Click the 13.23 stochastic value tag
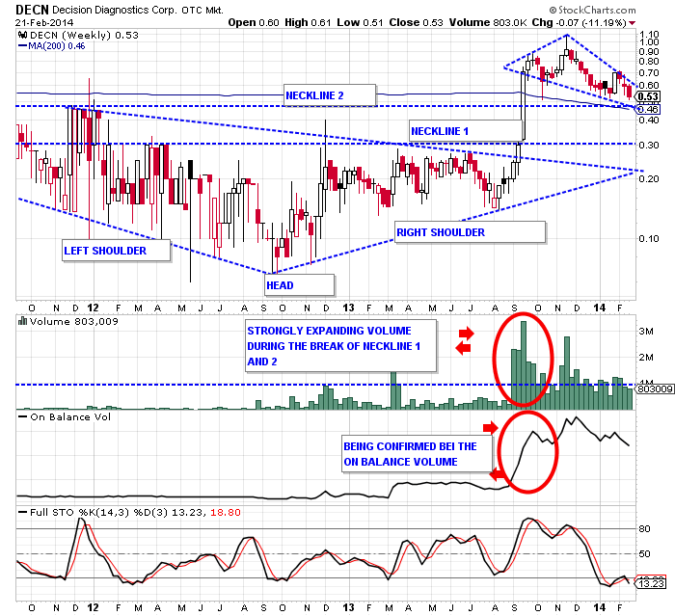The height and width of the screenshot is (616, 675). (x=651, y=584)
